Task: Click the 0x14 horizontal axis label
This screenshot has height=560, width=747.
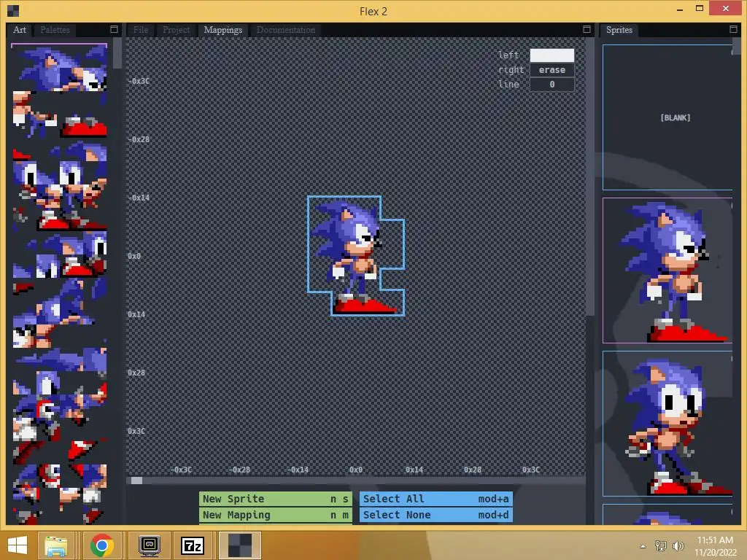Action: click(x=414, y=470)
